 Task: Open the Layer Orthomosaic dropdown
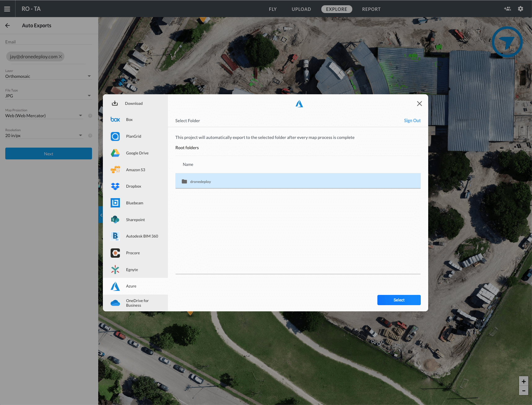(x=49, y=76)
